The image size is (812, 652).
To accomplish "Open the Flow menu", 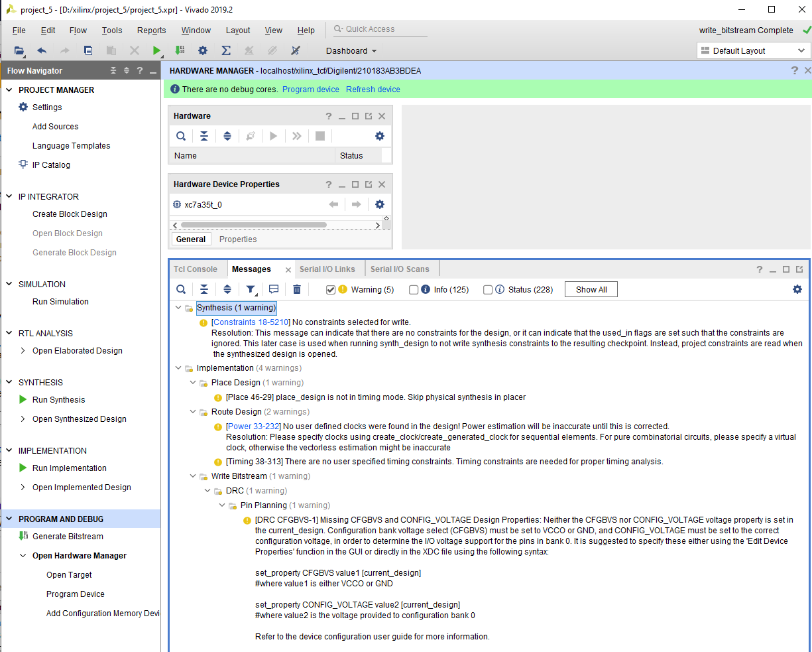I will 78,30.
